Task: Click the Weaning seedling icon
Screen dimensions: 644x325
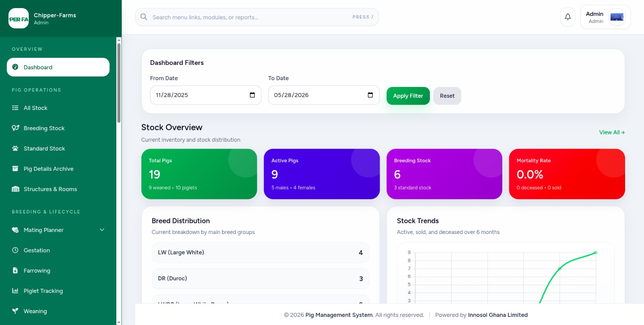Action: coord(15,311)
